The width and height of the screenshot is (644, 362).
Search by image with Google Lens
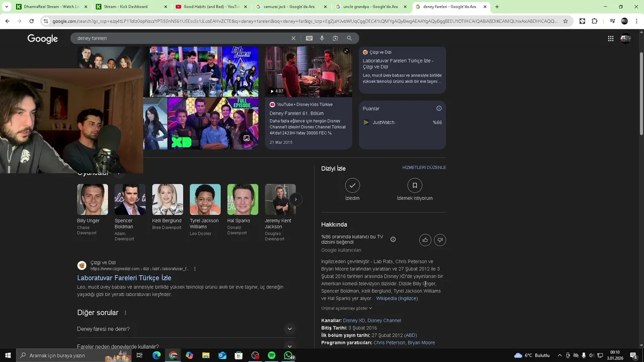(x=335, y=38)
